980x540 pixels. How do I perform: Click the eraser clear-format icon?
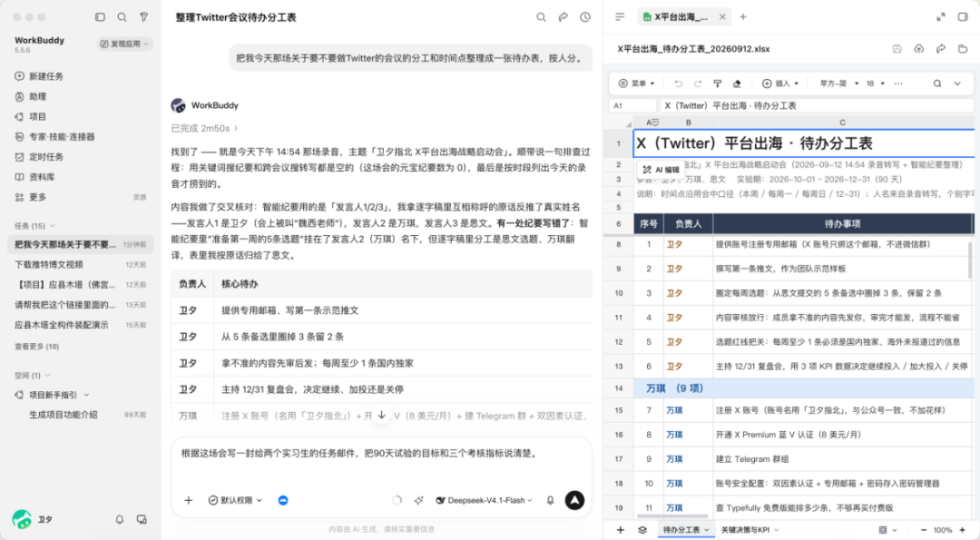737,83
